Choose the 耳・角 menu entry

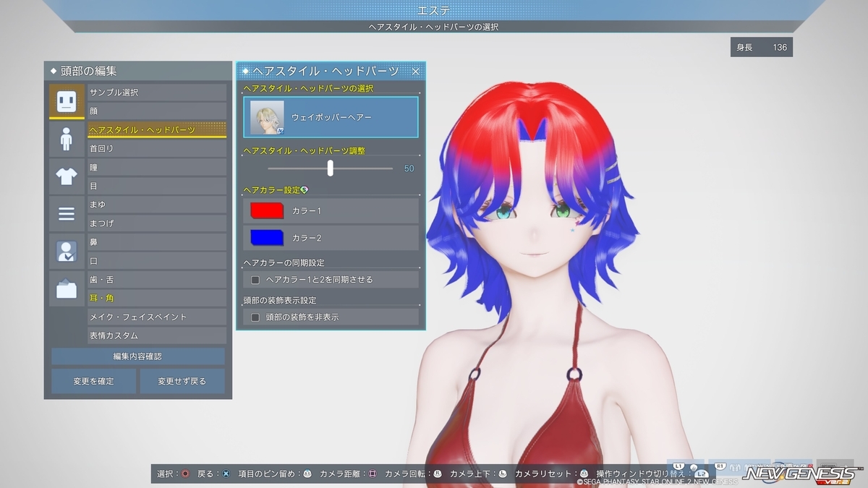pyautogui.click(x=157, y=298)
